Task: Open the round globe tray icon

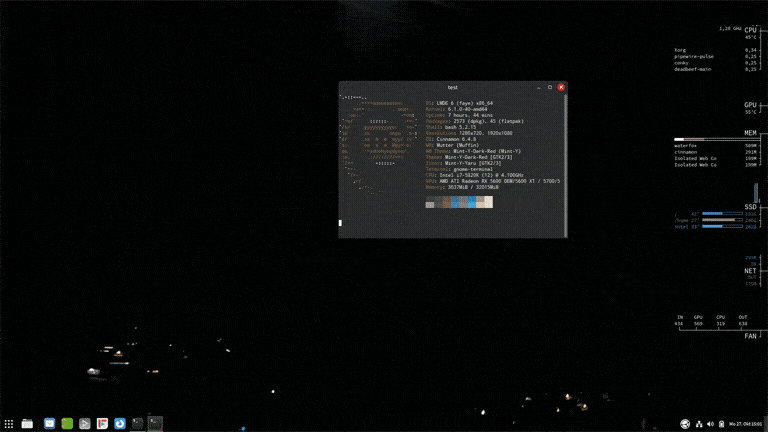Action: [x=685, y=424]
